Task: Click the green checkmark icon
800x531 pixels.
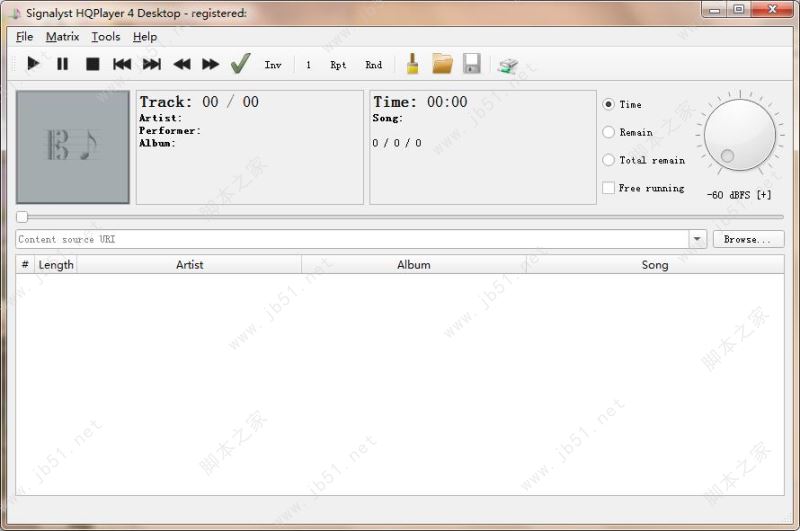Action: (x=240, y=64)
